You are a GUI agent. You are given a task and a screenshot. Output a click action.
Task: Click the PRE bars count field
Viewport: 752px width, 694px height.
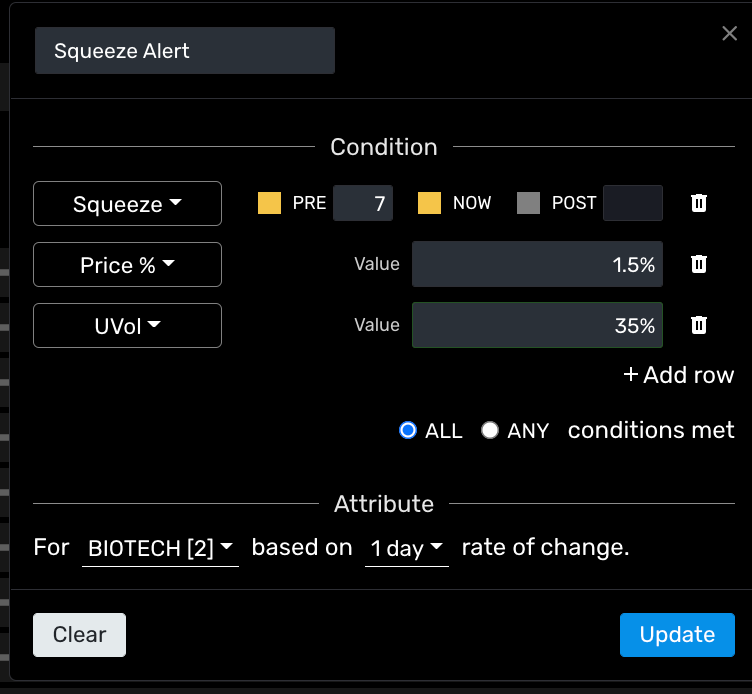(x=362, y=203)
